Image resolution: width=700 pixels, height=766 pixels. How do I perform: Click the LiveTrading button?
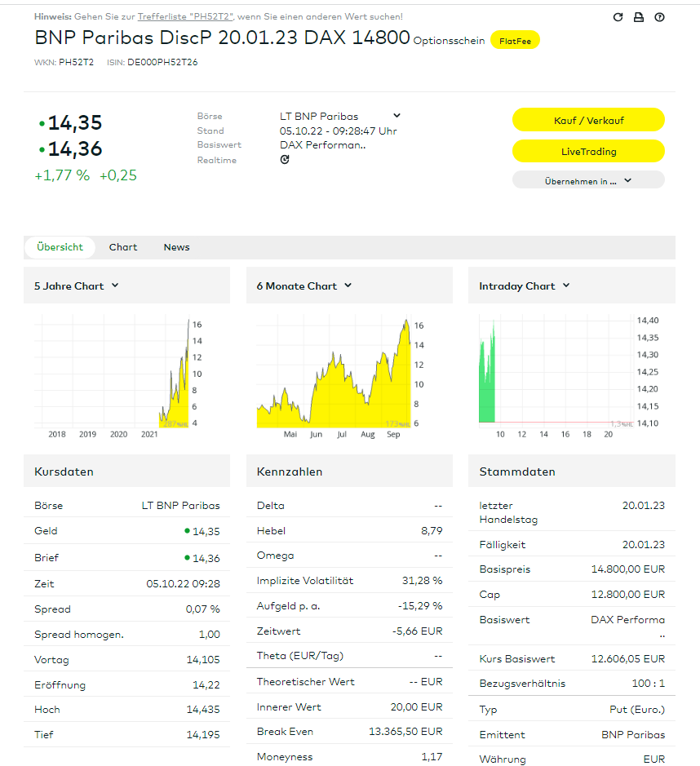point(588,152)
